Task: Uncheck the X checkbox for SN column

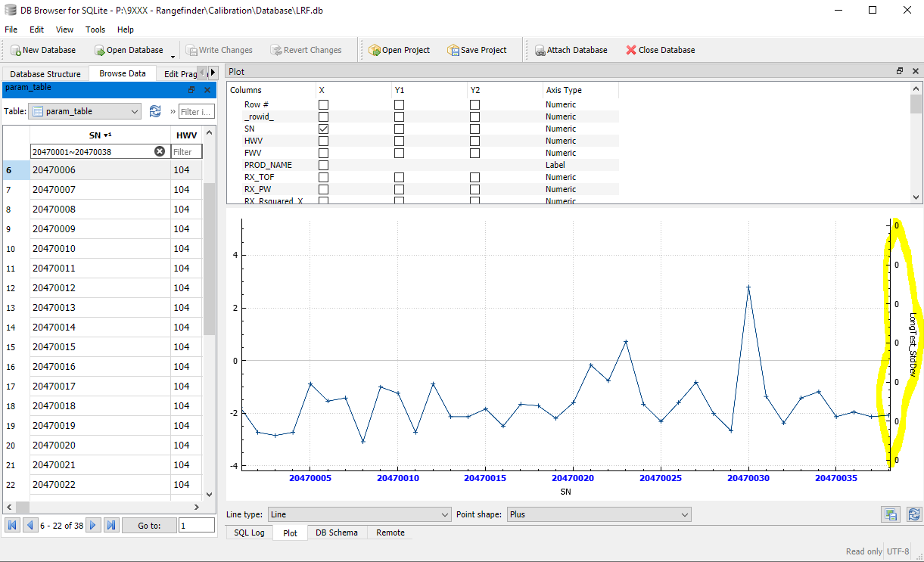Action: (323, 129)
